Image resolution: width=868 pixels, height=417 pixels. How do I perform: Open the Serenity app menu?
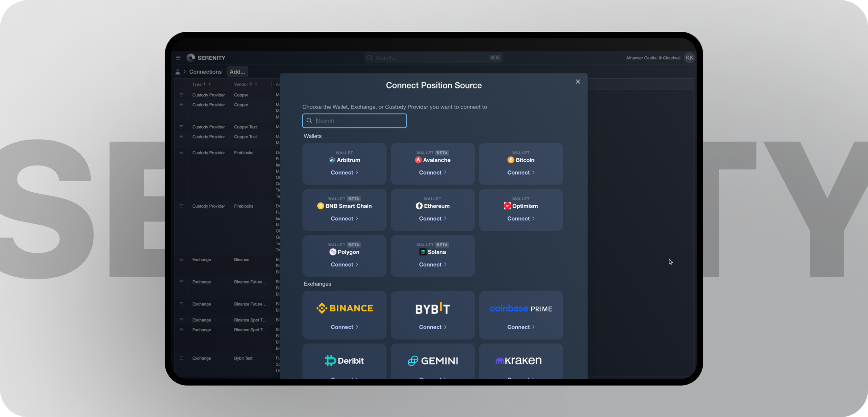click(x=178, y=58)
